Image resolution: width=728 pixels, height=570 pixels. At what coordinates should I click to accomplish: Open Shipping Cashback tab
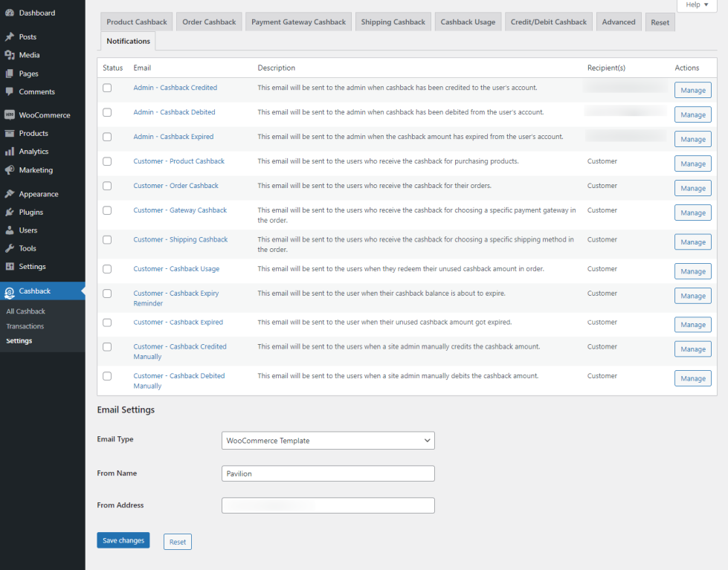pos(393,22)
